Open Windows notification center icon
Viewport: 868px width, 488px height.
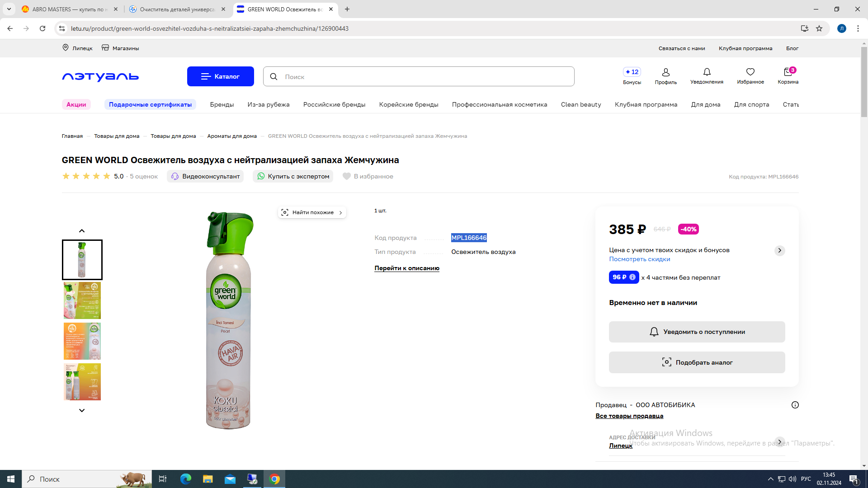[854, 479]
